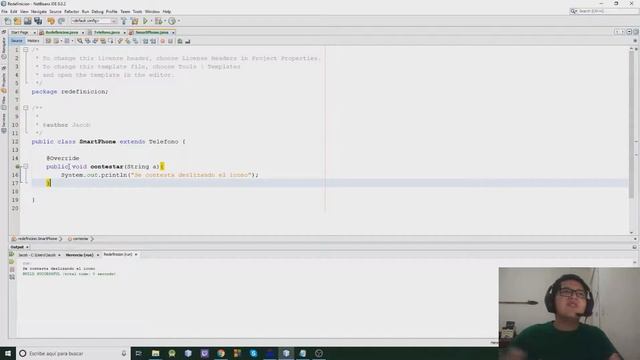Clean and Build the project icon

click(x=134, y=21)
